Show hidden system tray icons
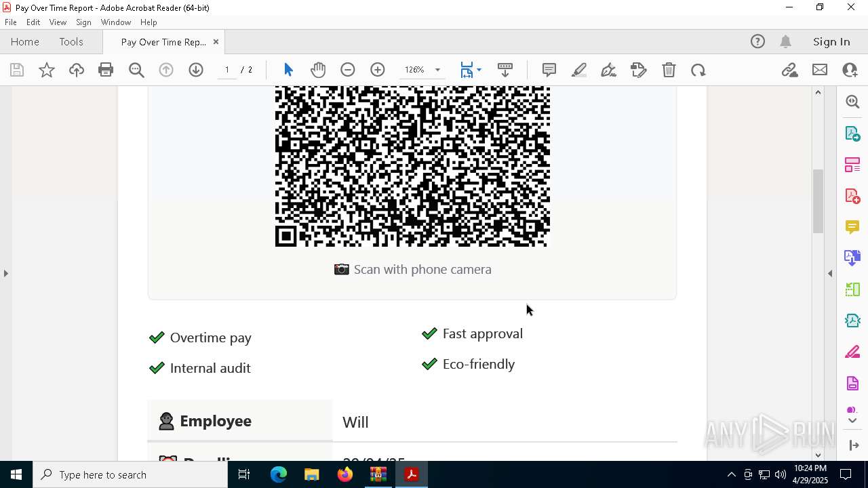Screen dimensions: 868x488 pyautogui.click(x=731, y=474)
